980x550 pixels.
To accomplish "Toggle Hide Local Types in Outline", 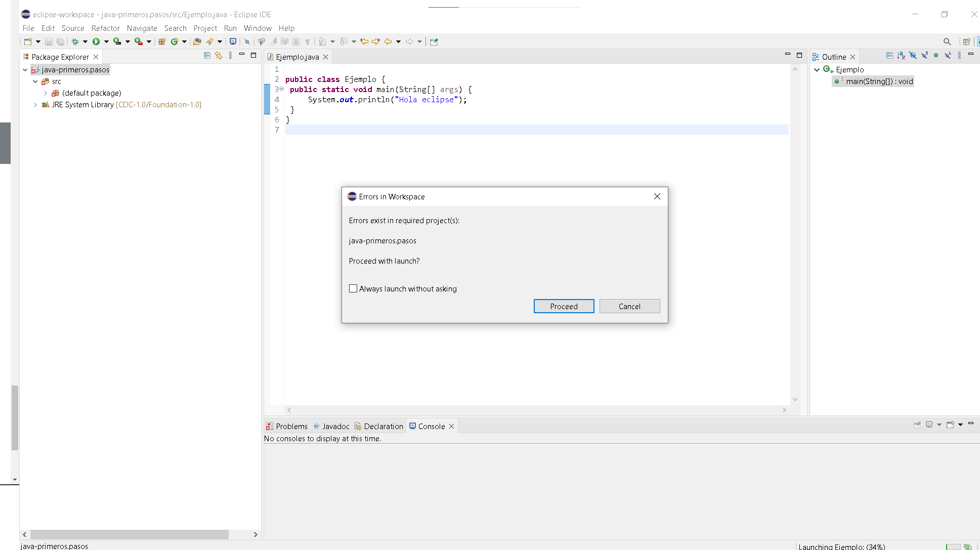I will pos(948,56).
